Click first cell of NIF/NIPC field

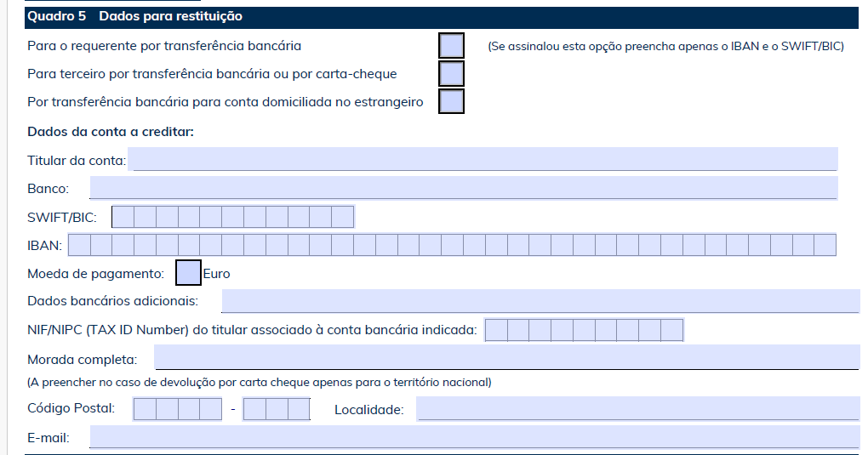point(496,330)
